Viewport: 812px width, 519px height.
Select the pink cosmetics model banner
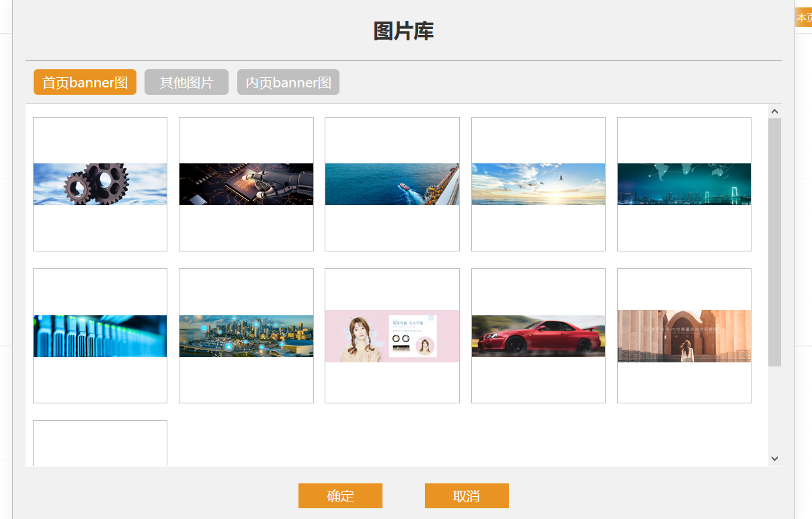click(392, 335)
